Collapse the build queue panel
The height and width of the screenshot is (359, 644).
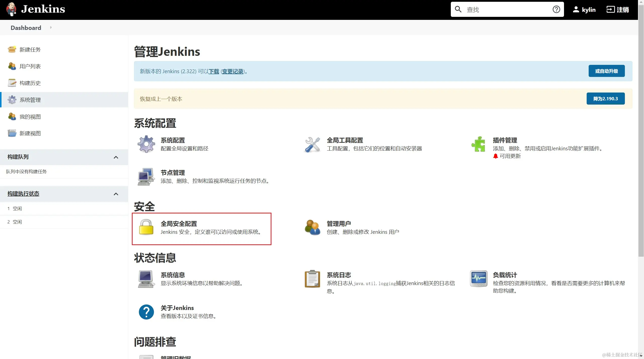coord(116,157)
